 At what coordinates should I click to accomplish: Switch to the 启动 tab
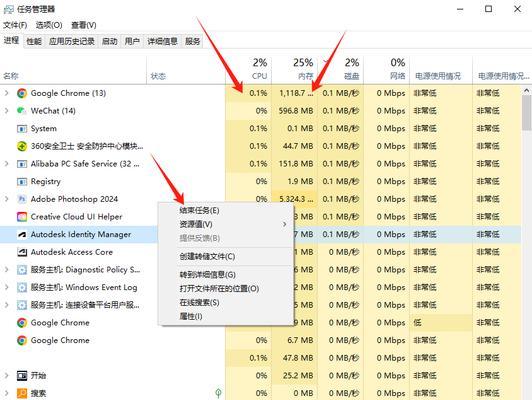pyautogui.click(x=110, y=41)
